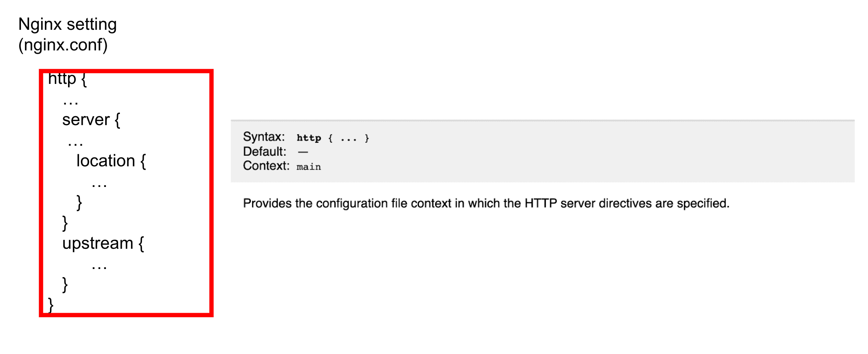The image size is (868, 354).
Task: Click the 'main' context value
Action: pos(309,167)
